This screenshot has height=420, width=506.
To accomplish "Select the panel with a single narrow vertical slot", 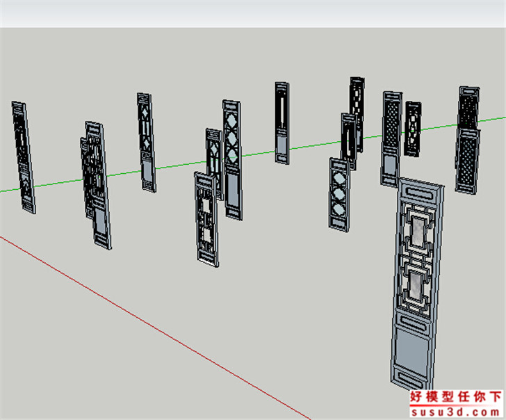I will point(282,123).
